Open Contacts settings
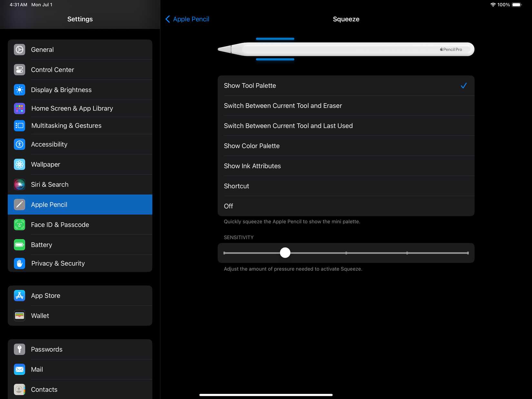The width and height of the screenshot is (532, 399). pyautogui.click(x=80, y=389)
